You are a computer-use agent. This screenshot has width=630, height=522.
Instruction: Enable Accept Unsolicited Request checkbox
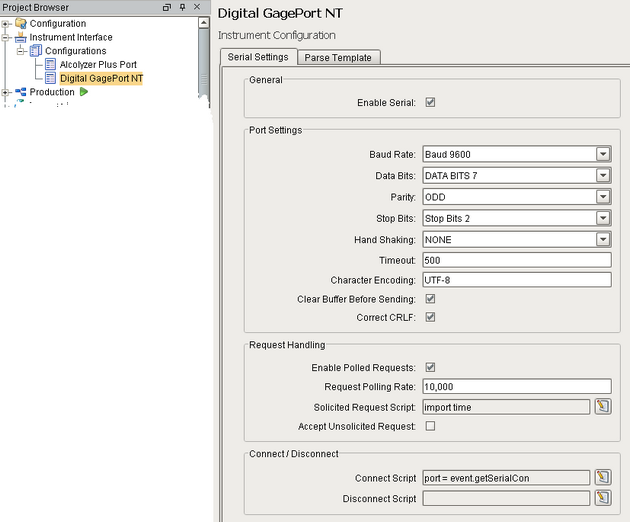point(430,425)
